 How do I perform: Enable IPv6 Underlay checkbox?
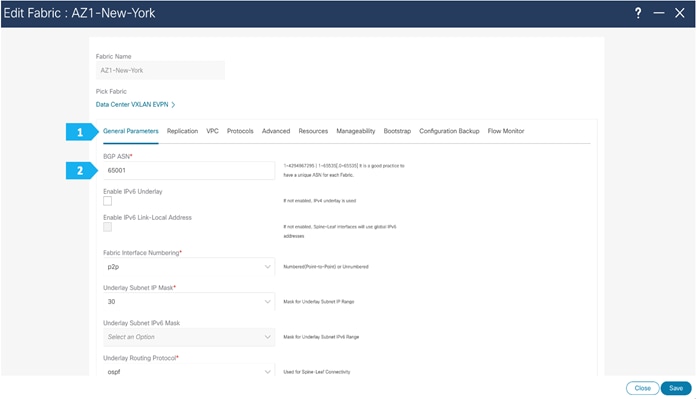[107, 201]
